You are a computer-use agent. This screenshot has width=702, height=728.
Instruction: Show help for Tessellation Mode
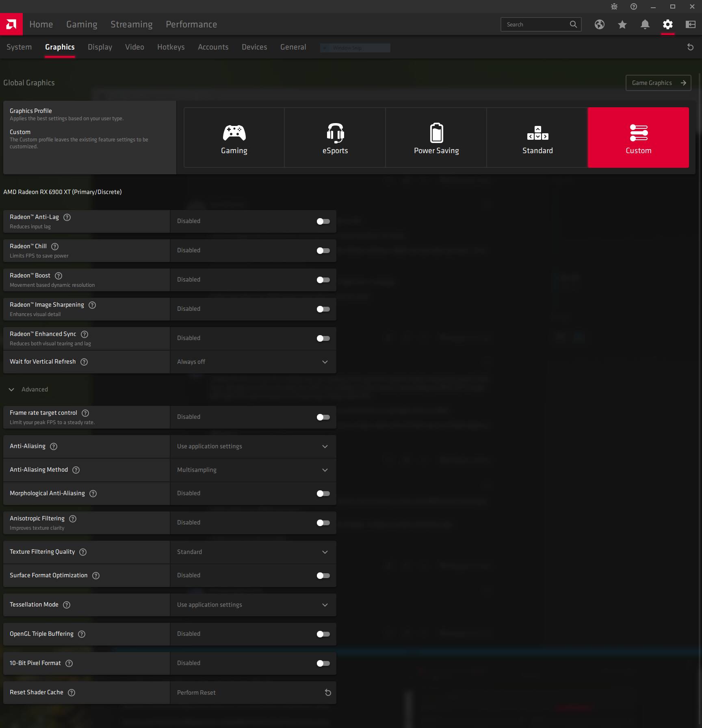pos(67,605)
